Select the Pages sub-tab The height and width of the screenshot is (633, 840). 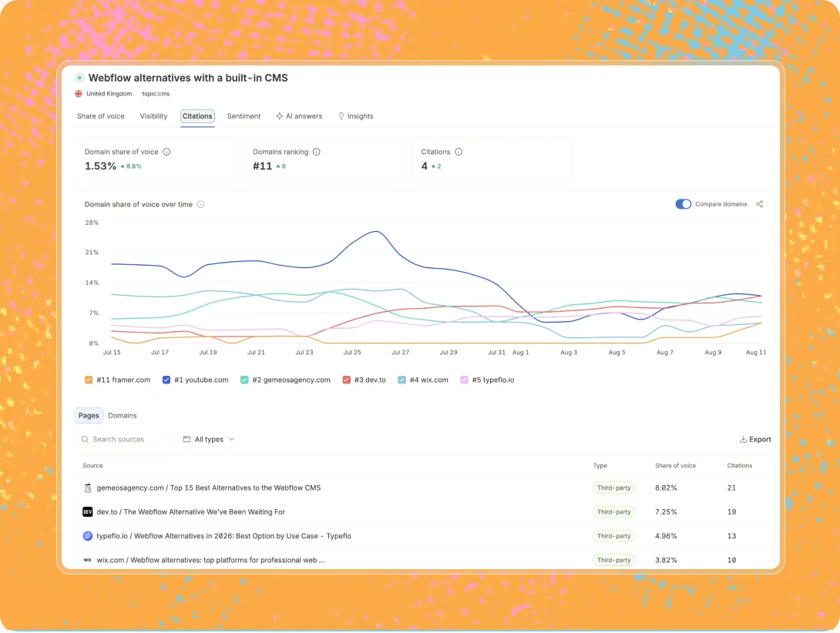89,416
